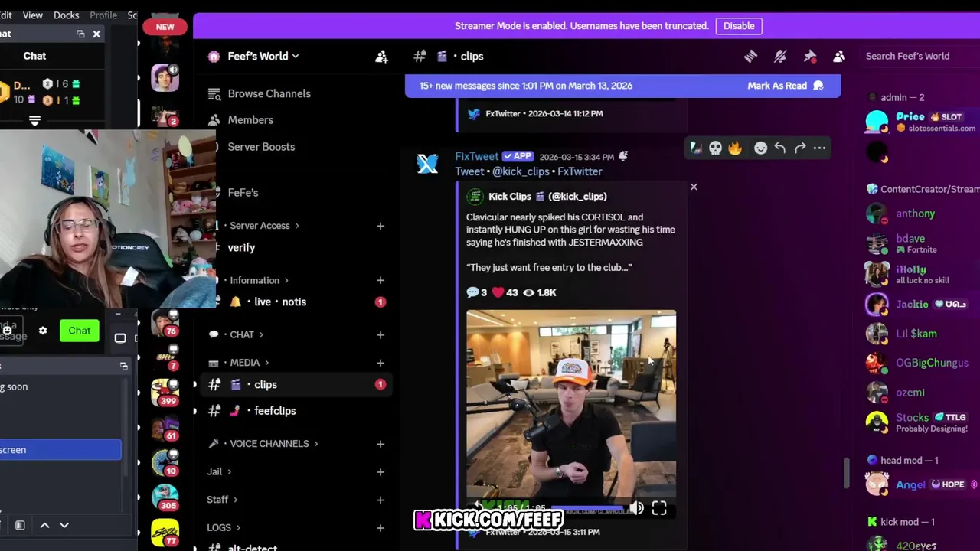Viewport: 980px width, 551px height.
Task: Open the FxTwitter link in message
Action: coord(580,171)
